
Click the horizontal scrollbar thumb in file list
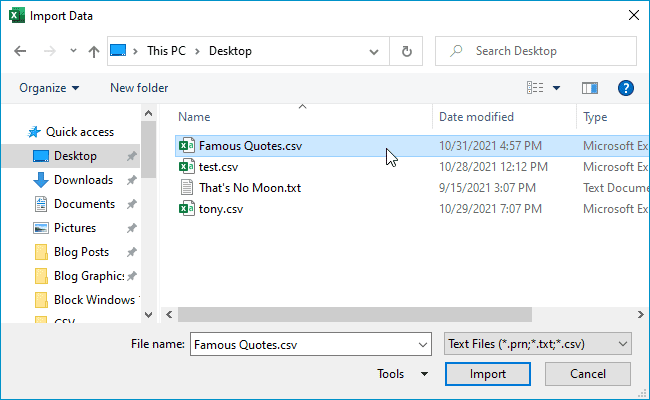click(x=355, y=315)
